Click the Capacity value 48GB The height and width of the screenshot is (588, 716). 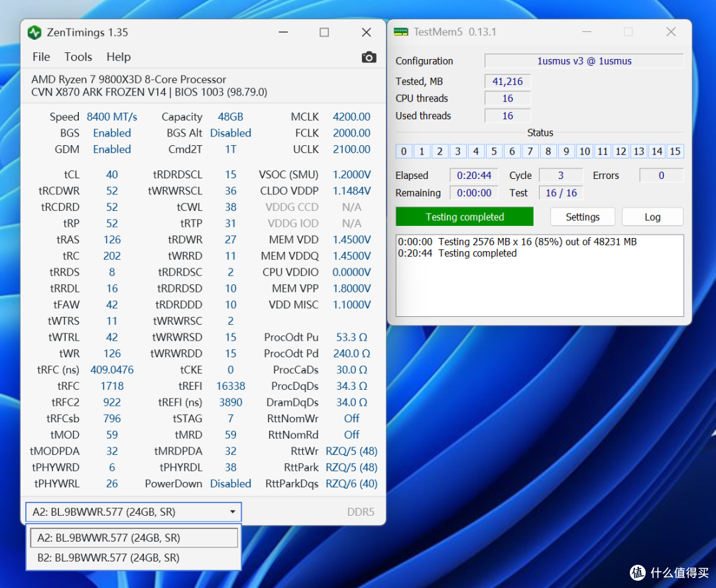click(x=231, y=117)
